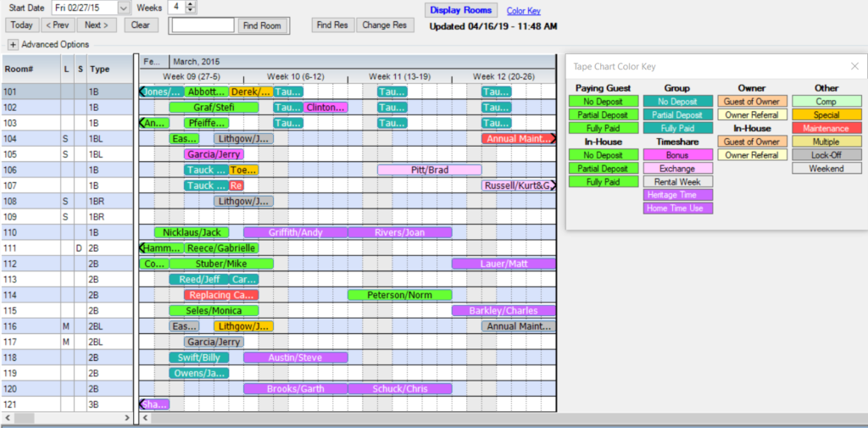Go to previous period with Prev button

[59, 25]
